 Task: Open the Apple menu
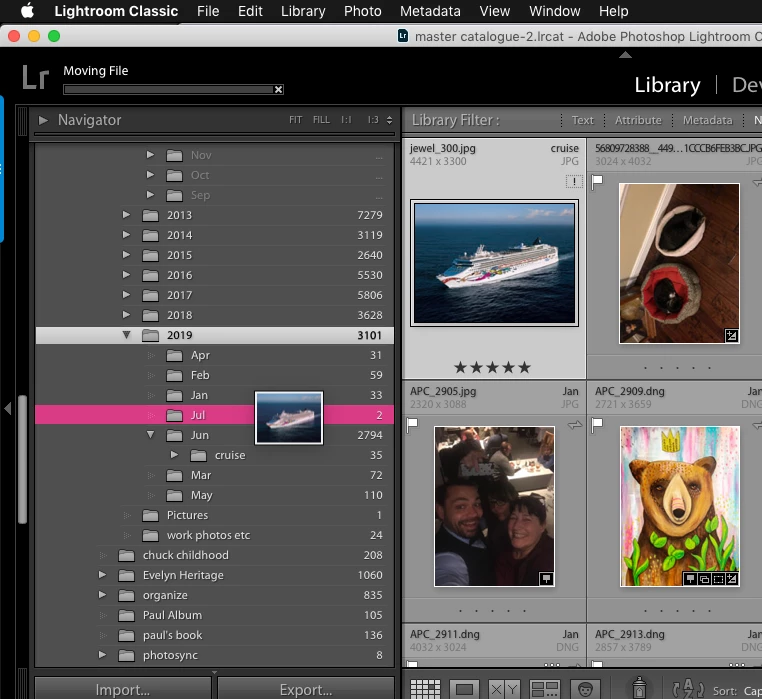pyautogui.click(x=28, y=11)
